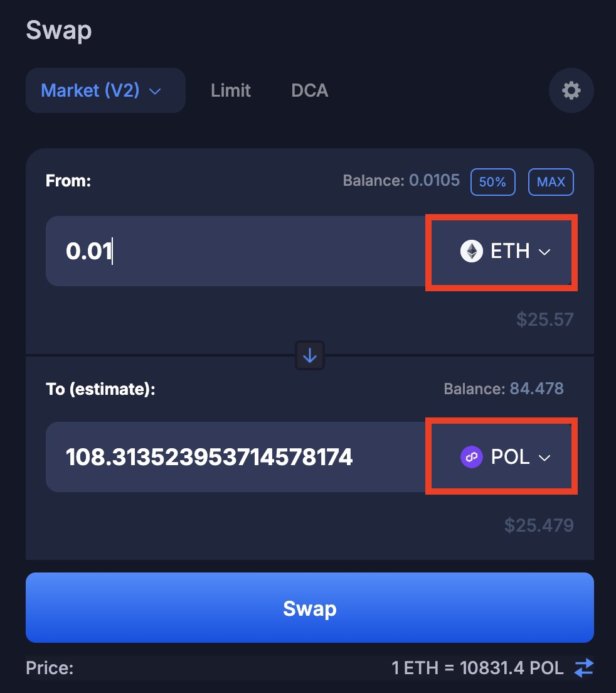616x693 pixels.
Task: Click the Ethereum logo icon
Action: click(x=472, y=252)
